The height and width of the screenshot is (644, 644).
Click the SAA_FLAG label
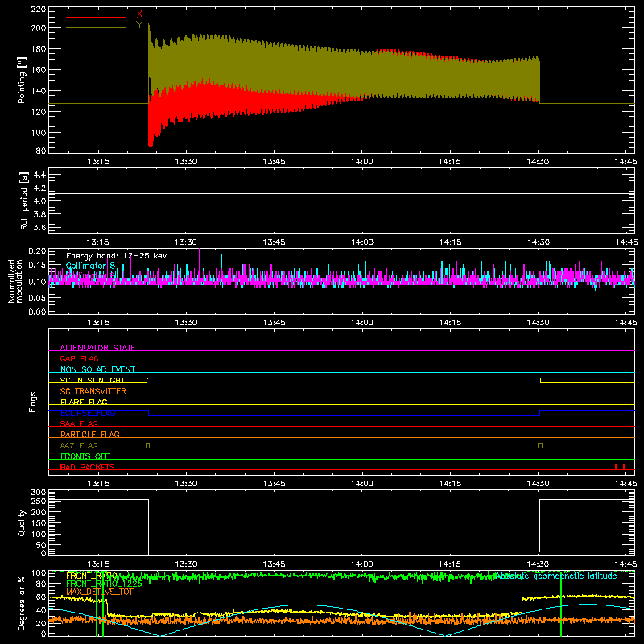click(x=79, y=423)
